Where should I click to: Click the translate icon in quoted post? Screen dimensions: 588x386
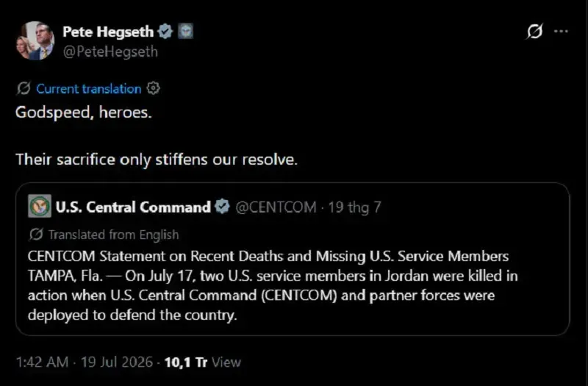pos(36,235)
